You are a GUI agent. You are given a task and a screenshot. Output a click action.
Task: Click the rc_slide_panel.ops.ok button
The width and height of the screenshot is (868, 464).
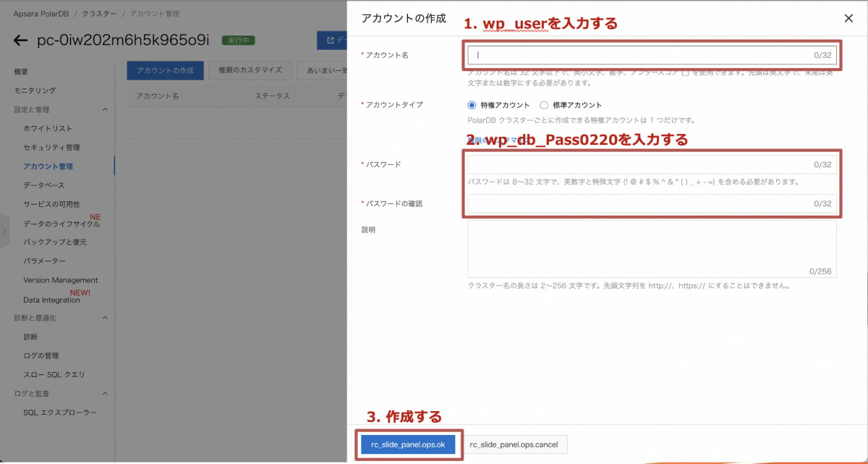click(x=409, y=444)
